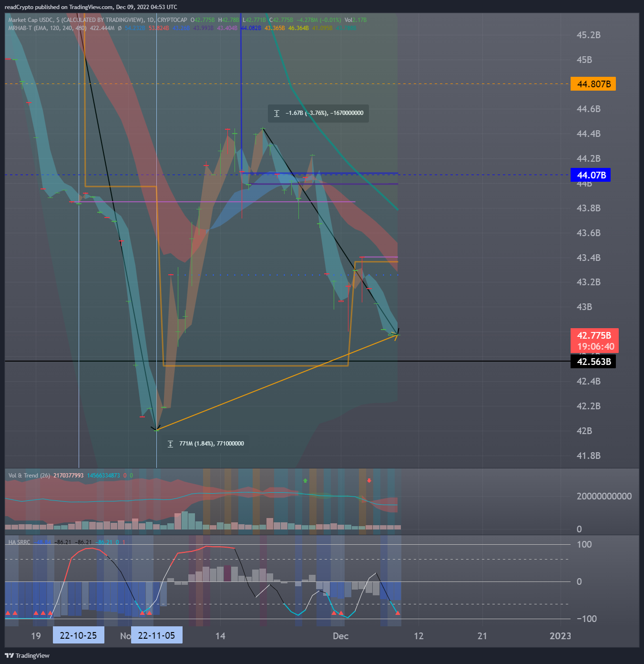This screenshot has height=664, width=644.
Task: Click the 41.8B value on the price scale
Action: 588,456
